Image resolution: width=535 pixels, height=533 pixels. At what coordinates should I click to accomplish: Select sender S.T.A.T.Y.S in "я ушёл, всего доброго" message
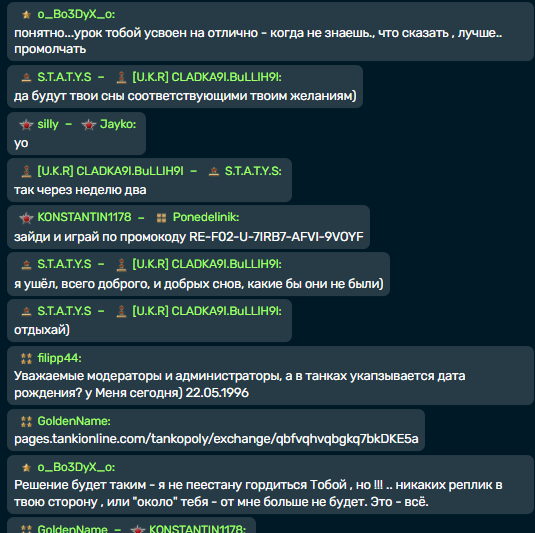pos(64,264)
